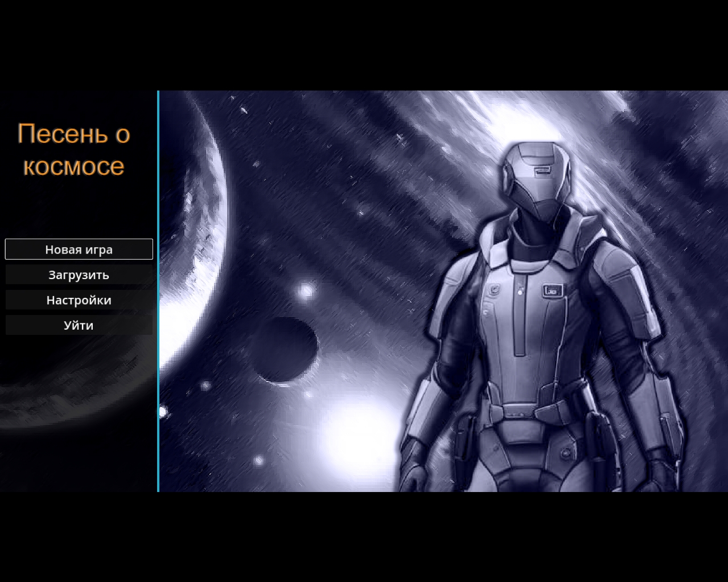Click the Песень о космосе title text

click(x=74, y=150)
